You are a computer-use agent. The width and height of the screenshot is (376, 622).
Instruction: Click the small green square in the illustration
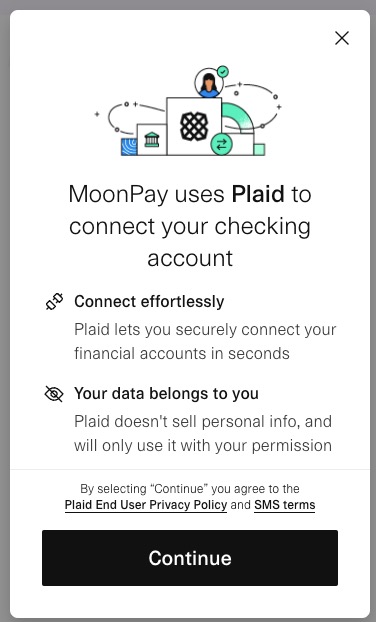click(x=259, y=150)
